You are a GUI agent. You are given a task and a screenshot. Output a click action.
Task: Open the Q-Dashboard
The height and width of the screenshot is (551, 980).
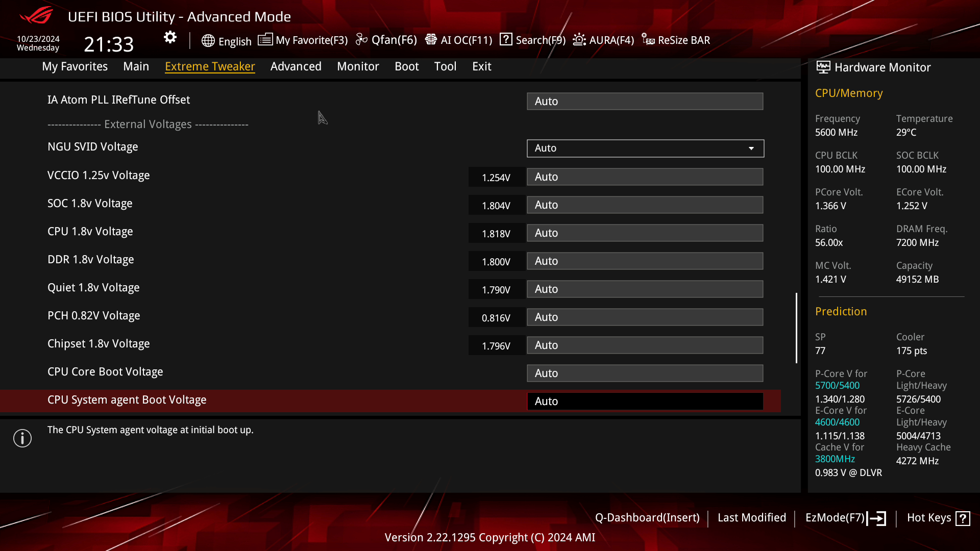(x=648, y=517)
